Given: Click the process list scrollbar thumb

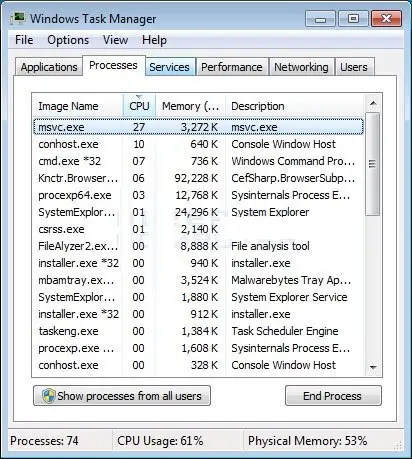Looking at the screenshot, I should point(373,164).
